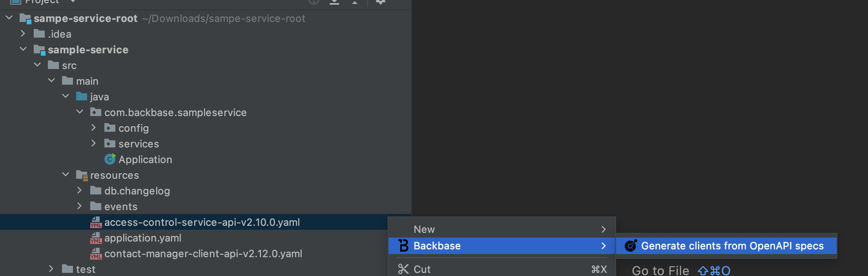Expand the config package chevron
This screenshot has width=868, height=276.
click(94, 128)
